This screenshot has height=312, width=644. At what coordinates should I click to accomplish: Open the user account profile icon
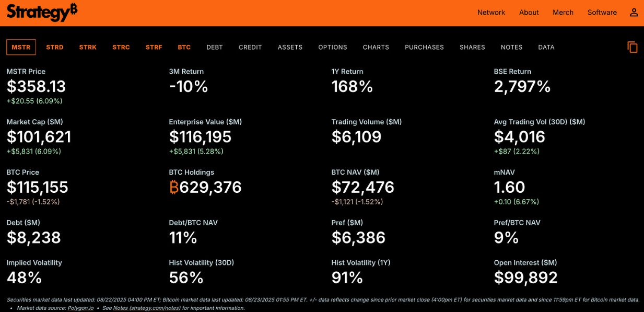(x=634, y=13)
